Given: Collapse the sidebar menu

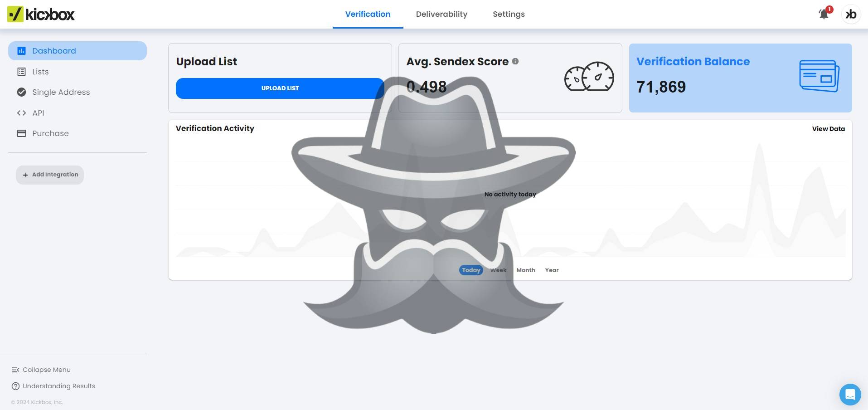Looking at the screenshot, I should pyautogui.click(x=46, y=370).
